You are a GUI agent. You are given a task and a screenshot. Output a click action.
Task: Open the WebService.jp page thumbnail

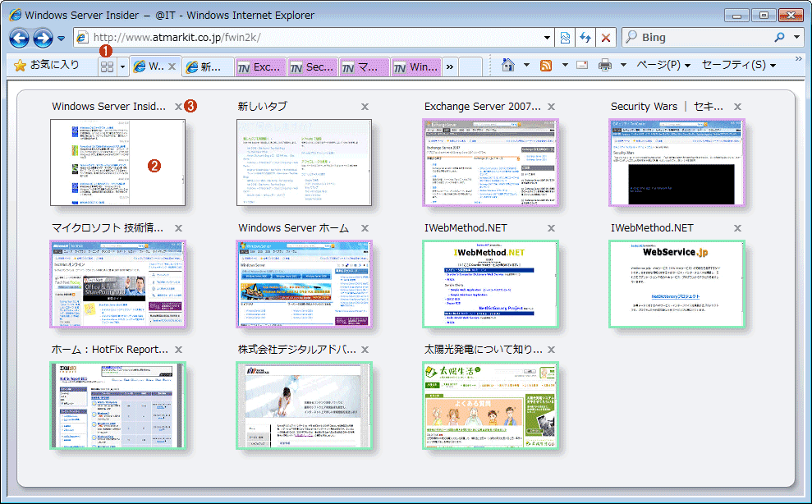(677, 284)
